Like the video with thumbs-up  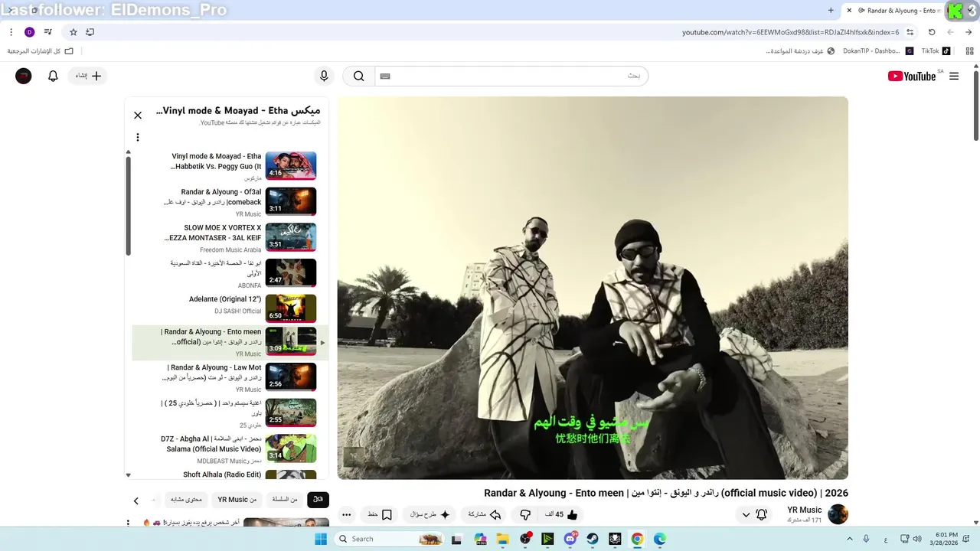point(561,515)
